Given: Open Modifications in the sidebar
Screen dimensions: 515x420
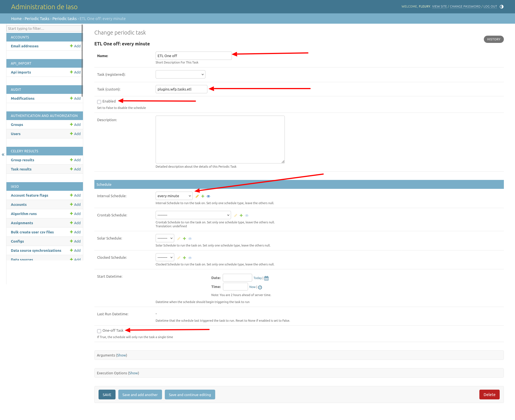Looking at the screenshot, I should pyautogui.click(x=23, y=98).
